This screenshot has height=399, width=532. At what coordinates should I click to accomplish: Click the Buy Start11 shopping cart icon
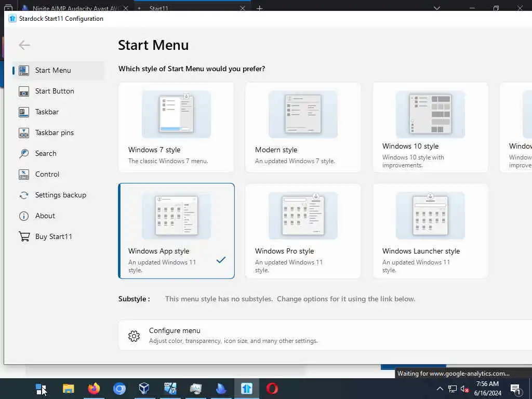pos(24,236)
